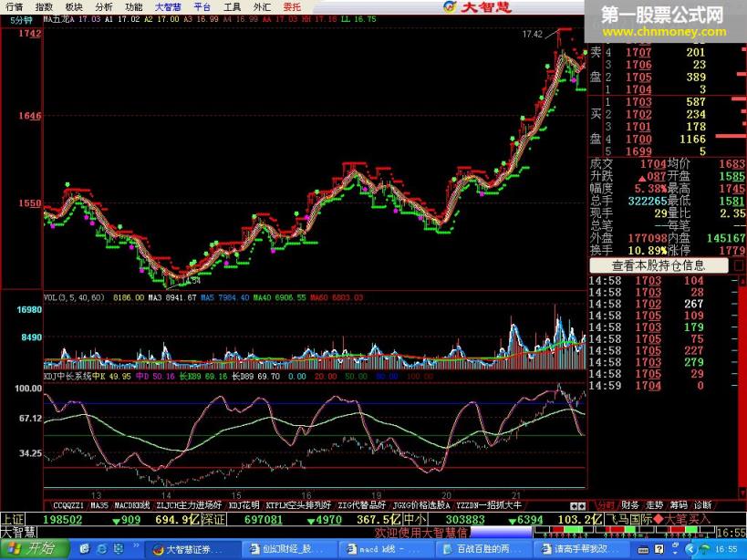This screenshot has width=747, height=560.
Task: Select the ZIG代替品好 indicator tab
Action: click(x=361, y=505)
